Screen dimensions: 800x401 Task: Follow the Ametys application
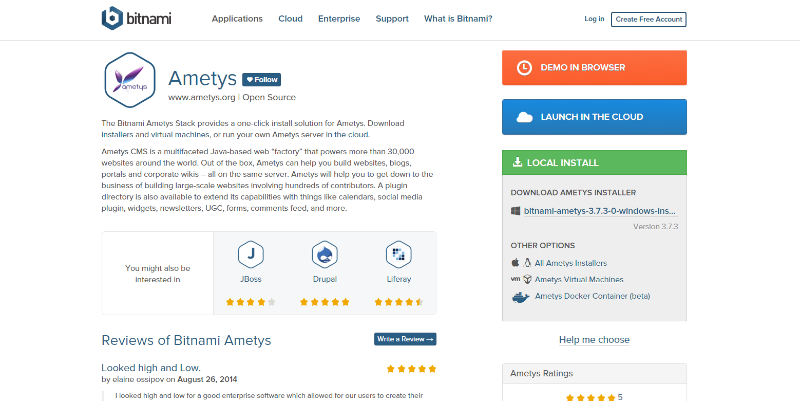[261, 80]
